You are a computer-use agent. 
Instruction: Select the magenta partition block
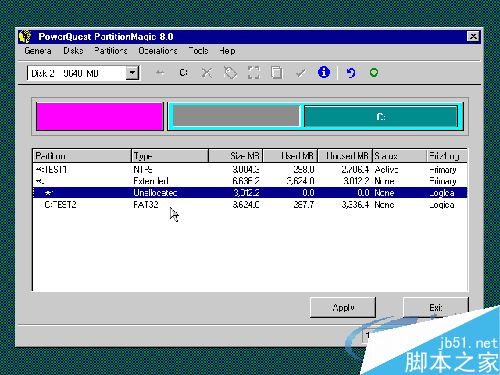100,116
